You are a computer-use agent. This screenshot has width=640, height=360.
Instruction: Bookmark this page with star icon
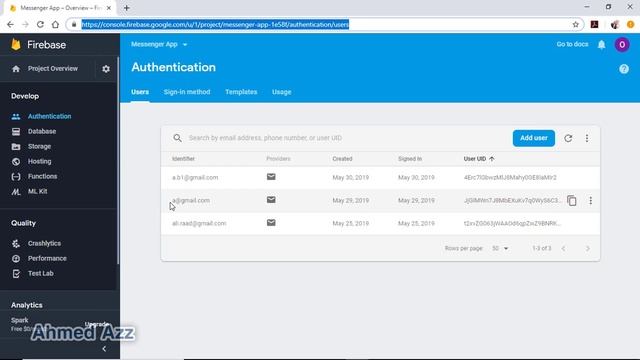coord(576,24)
